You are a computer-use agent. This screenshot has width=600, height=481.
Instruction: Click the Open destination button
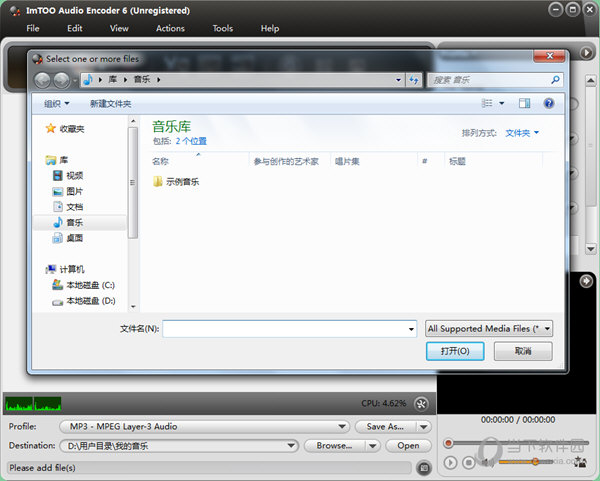(408, 446)
